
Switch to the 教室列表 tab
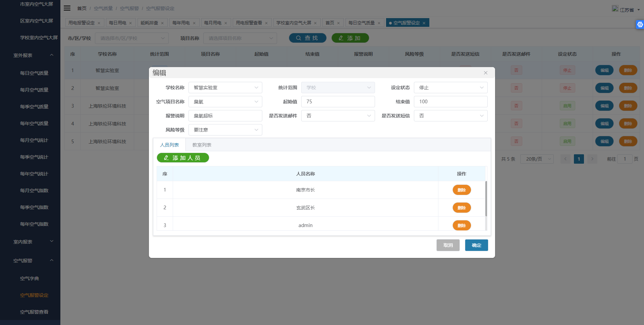202,145
